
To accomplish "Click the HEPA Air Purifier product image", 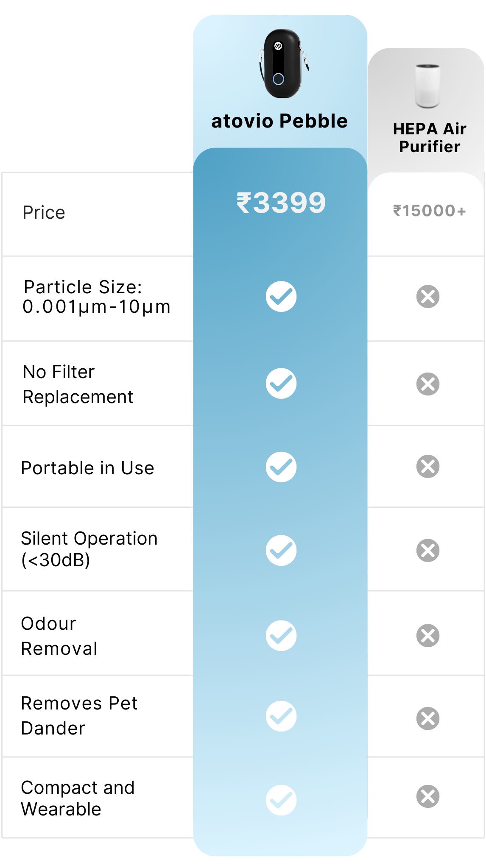I will (427, 86).
